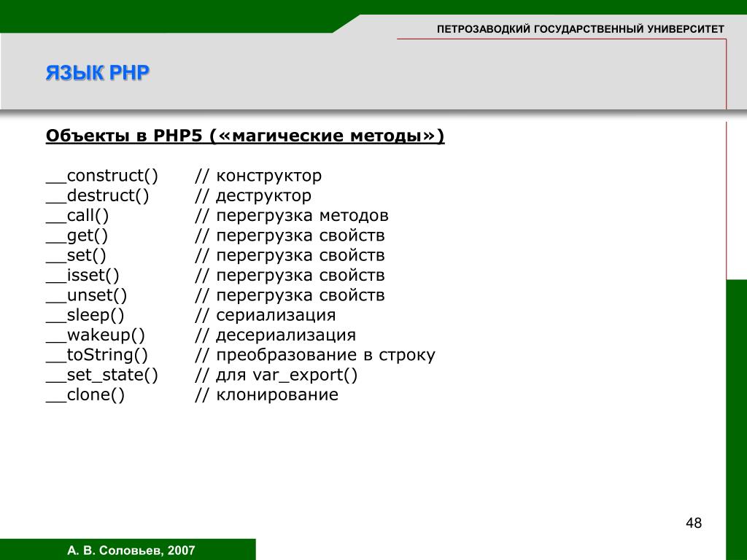The width and height of the screenshot is (747, 560).
Task: Click the comment '// конструктор'
Action: (x=258, y=176)
